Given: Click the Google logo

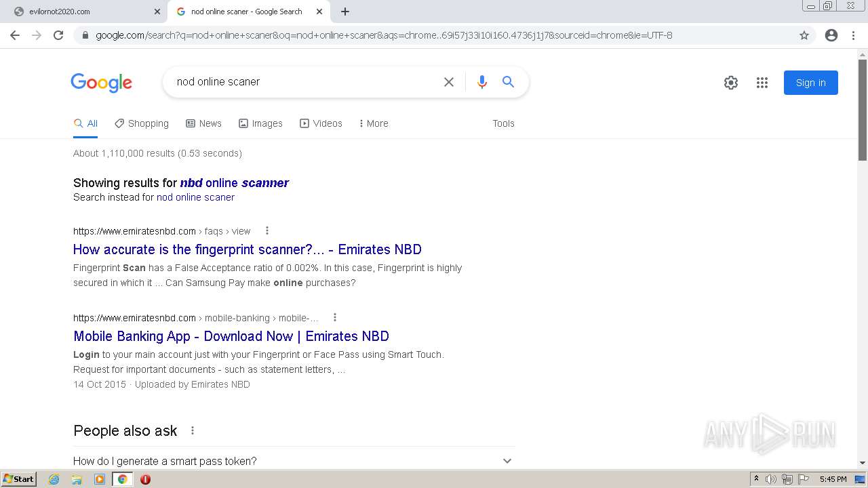Looking at the screenshot, I should [x=101, y=83].
